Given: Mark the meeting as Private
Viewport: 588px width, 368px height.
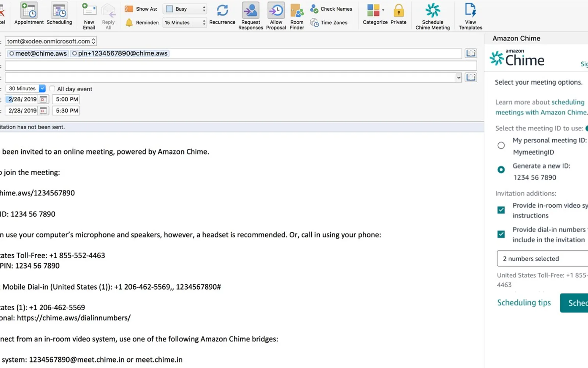Looking at the screenshot, I should tap(399, 14).
